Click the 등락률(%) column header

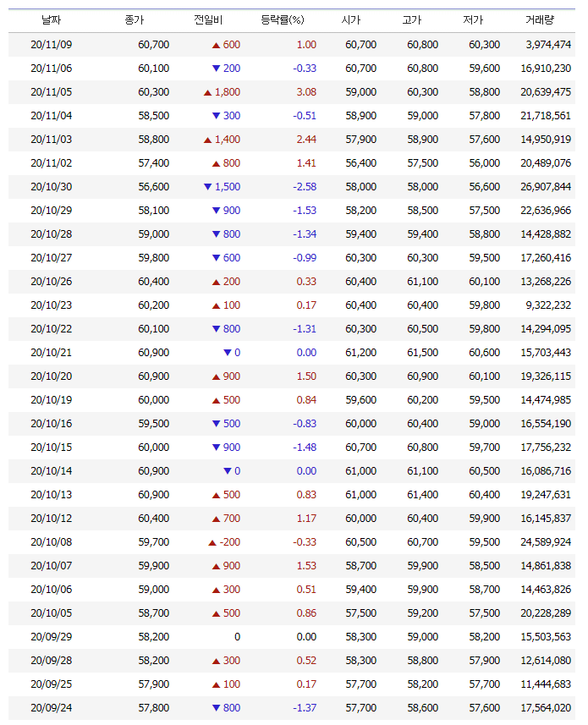coord(283,20)
